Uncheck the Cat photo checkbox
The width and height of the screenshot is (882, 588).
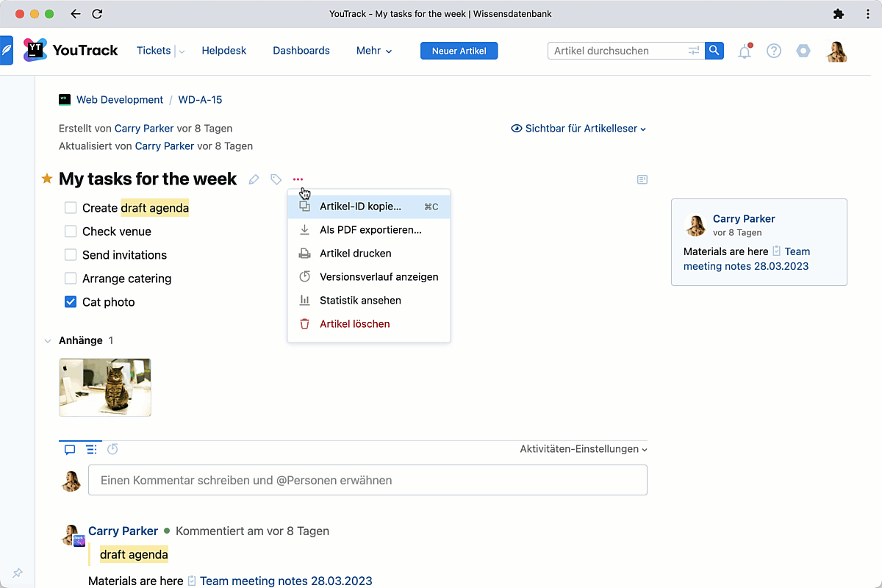pyautogui.click(x=71, y=302)
